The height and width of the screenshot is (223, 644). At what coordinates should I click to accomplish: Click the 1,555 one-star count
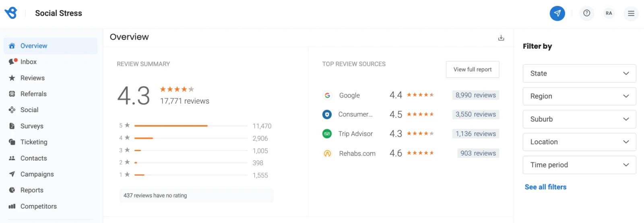(x=260, y=176)
